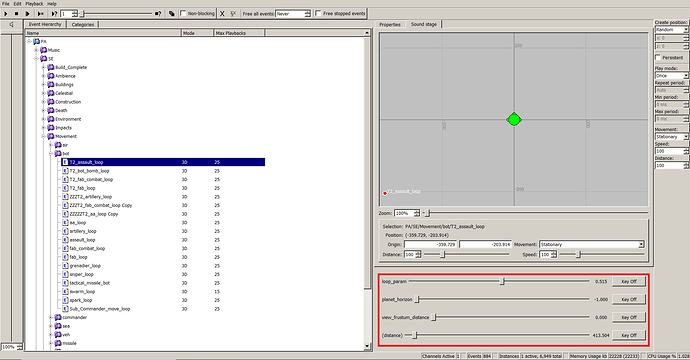Open the Edit menu

click(x=17, y=4)
